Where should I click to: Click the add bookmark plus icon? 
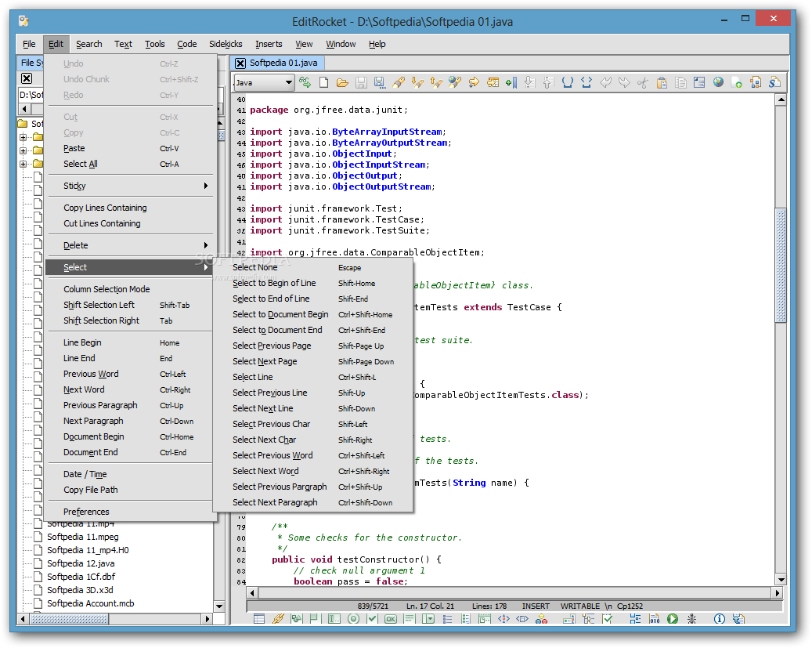(x=511, y=82)
